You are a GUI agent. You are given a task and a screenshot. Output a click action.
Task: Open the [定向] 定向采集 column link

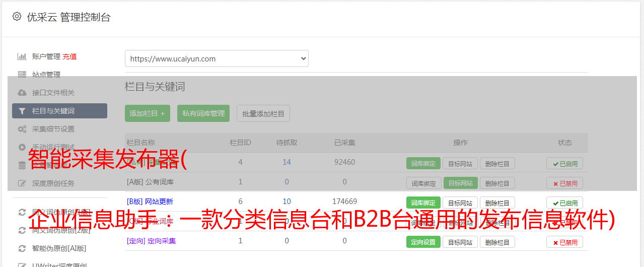[x=152, y=241]
